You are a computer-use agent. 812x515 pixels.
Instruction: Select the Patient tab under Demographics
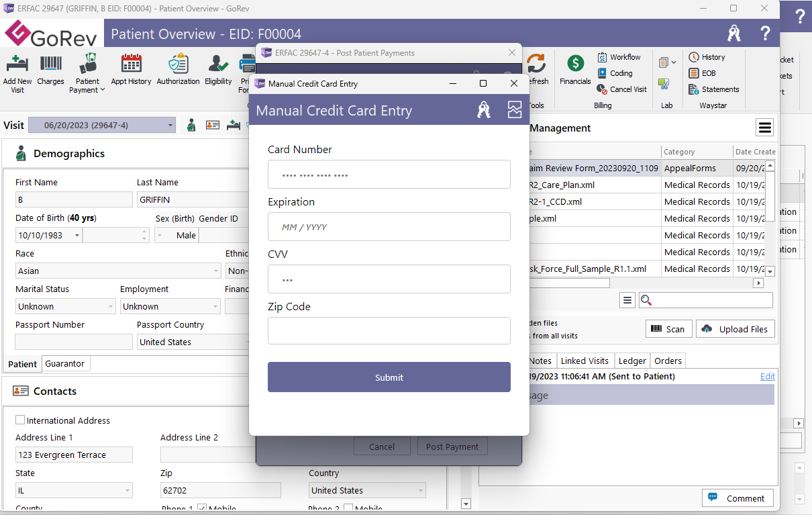pyautogui.click(x=23, y=364)
